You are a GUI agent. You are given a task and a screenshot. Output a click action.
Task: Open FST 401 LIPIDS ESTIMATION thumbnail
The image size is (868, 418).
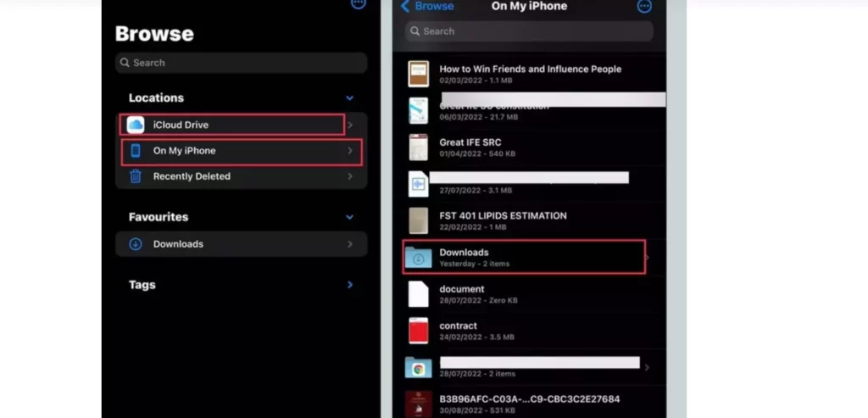[x=419, y=221]
